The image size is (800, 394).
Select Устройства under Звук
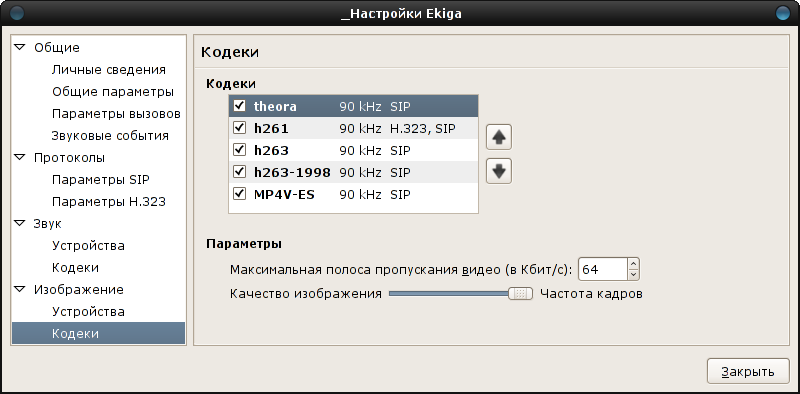pos(88,245)
